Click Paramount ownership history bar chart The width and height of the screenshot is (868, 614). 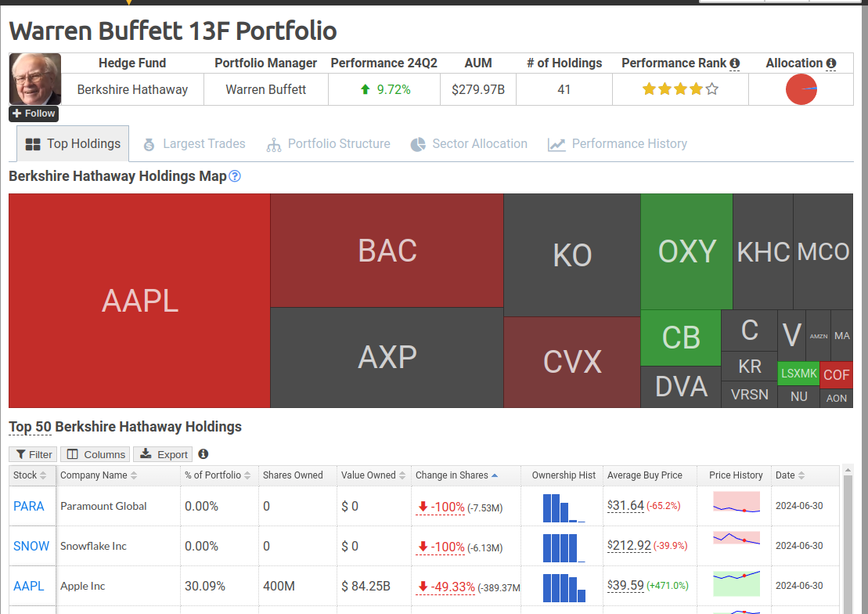point(564,507)
